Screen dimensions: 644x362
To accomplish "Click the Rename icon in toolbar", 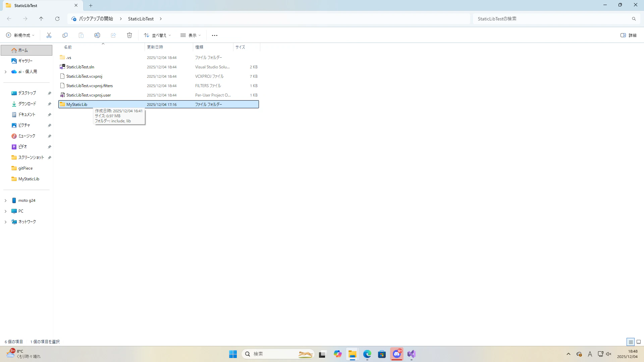I will (97, 35).
